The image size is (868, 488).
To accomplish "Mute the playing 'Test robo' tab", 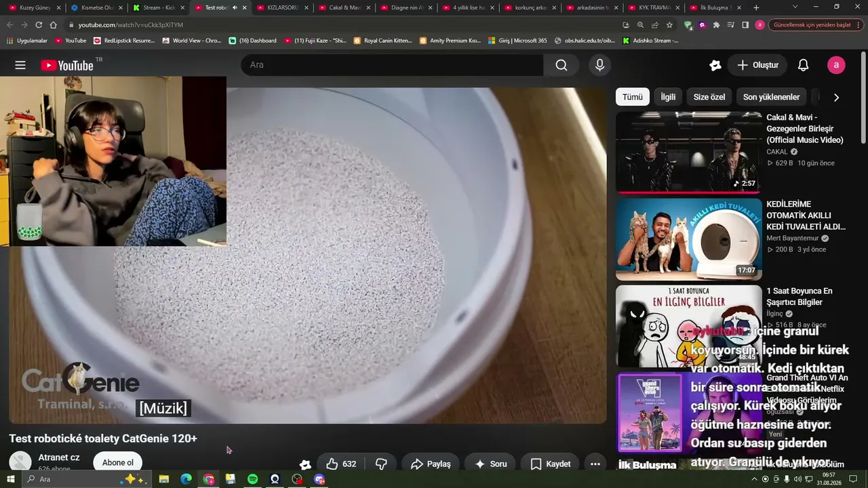I will coord(235,7).
